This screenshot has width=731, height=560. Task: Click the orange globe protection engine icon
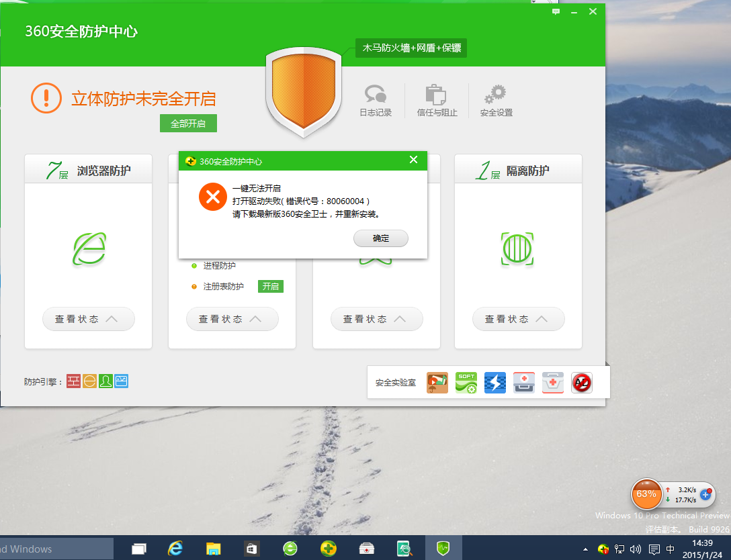click(x=89, y=381)
